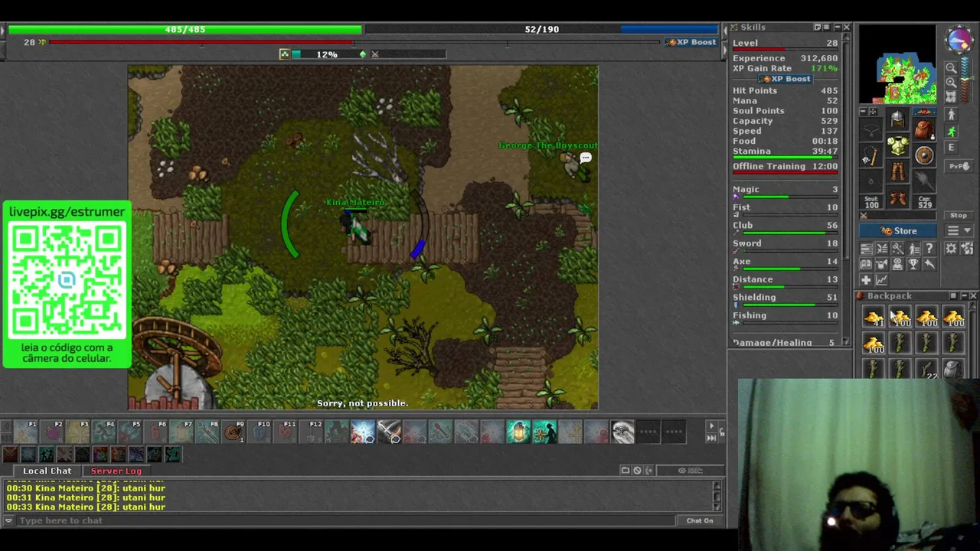This screenshot has width=980, height=551.
Task: Toggle chase mode running icon
Action: (952, 131)
